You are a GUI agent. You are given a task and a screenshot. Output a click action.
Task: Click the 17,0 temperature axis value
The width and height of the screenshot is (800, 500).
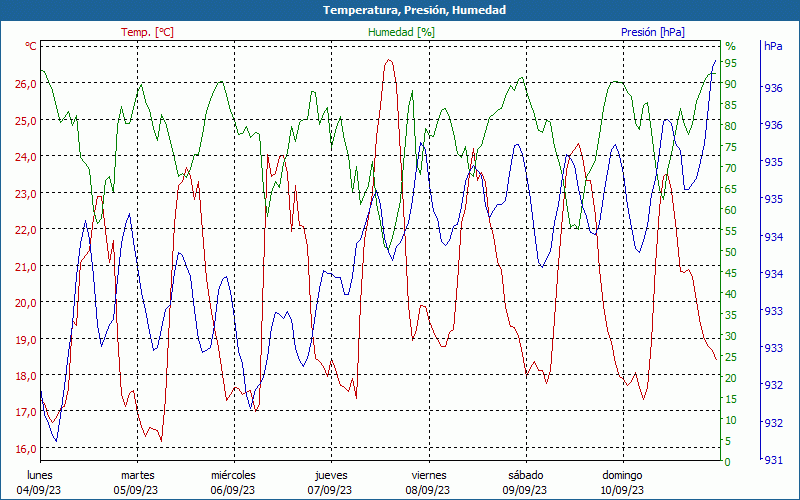[26, 412]
